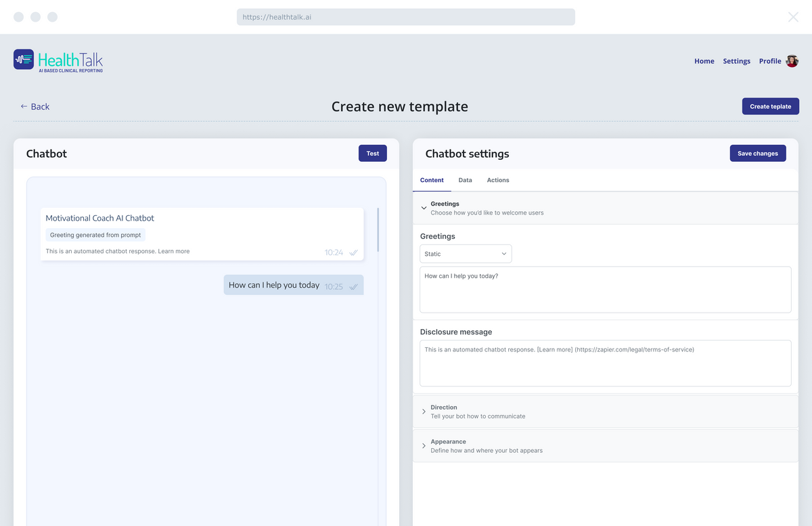
Task: Collapse the Greetings section chevron
Action: tap(424, 208)
